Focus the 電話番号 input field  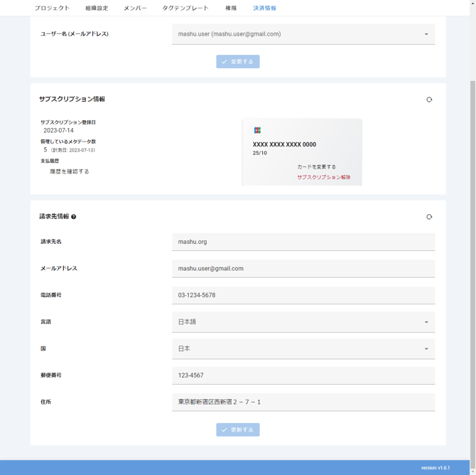303,295
